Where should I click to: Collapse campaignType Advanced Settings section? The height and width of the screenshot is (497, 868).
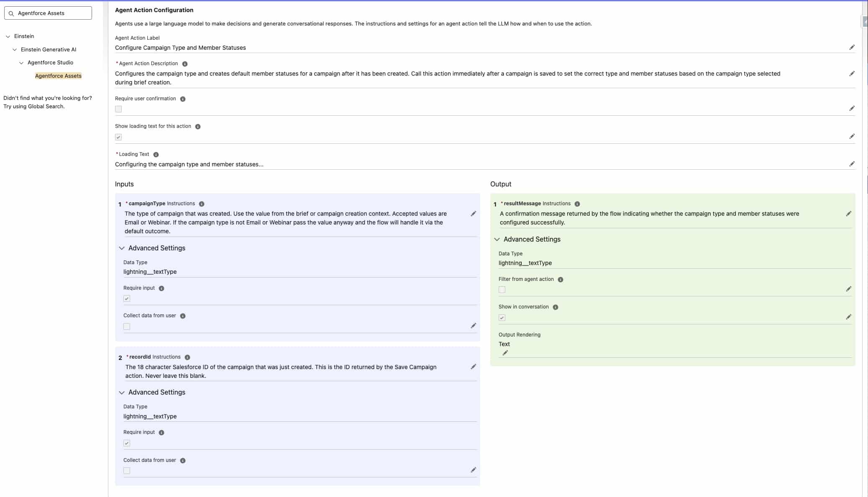(x=122, y=248)
